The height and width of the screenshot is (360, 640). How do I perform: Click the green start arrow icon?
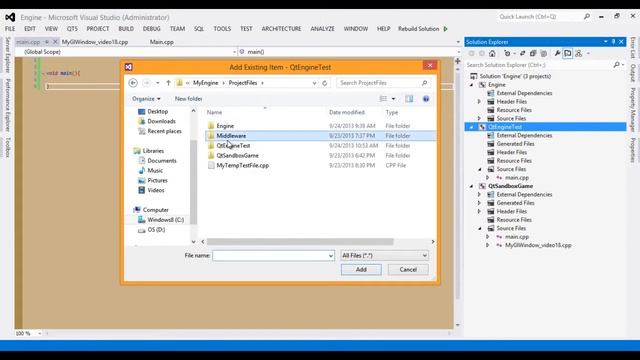pos(446,29)
